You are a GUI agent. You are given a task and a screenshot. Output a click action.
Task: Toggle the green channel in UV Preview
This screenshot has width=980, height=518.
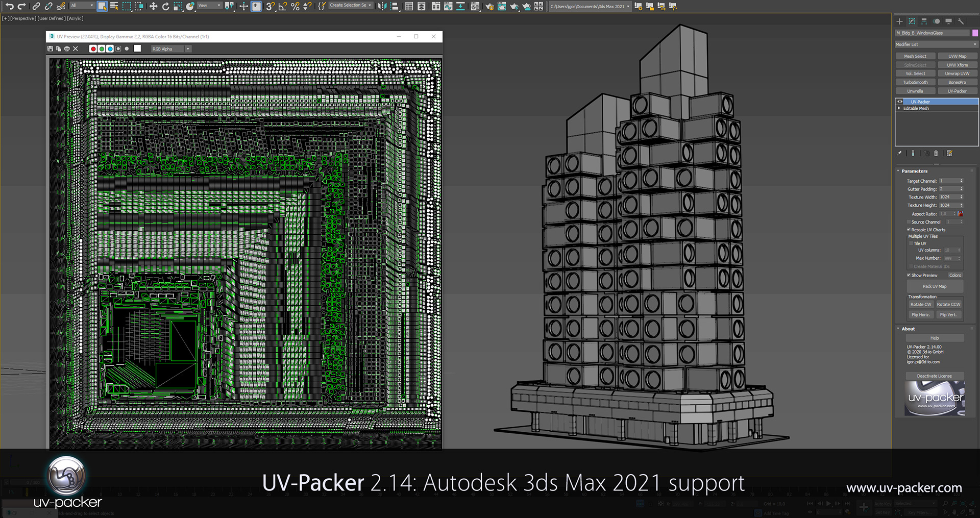[102, 49]
